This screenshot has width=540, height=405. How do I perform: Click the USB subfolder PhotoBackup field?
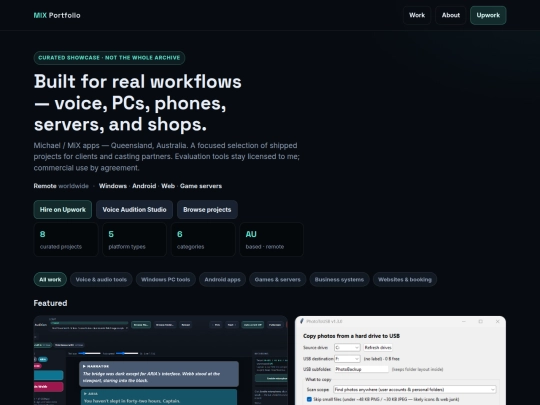(361, 369)
